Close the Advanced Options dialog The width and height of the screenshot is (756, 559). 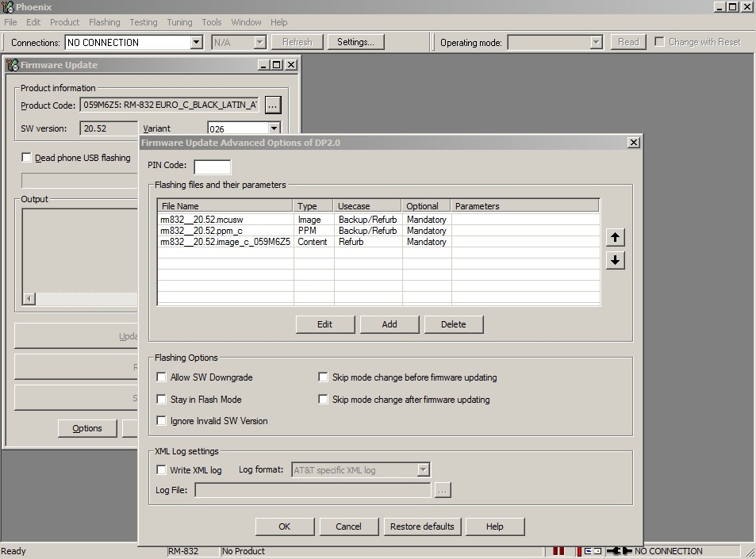[x=634, y=143]
